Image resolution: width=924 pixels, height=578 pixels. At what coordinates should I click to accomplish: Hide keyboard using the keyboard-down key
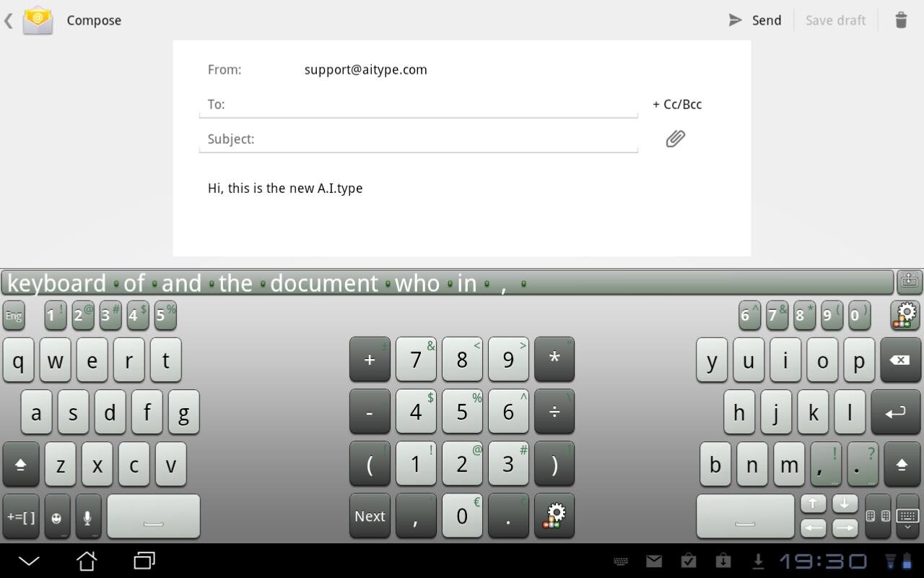907,516
